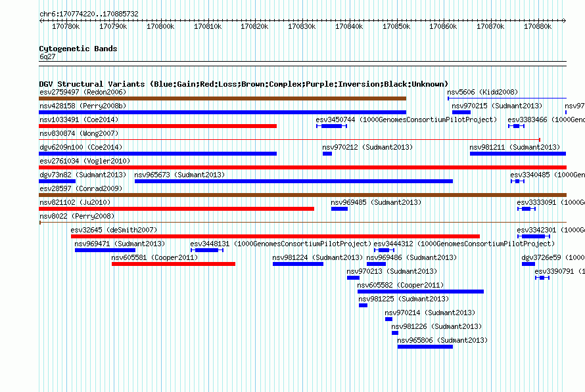Select esv3450744 variant glyph

(x=332, y=126)
